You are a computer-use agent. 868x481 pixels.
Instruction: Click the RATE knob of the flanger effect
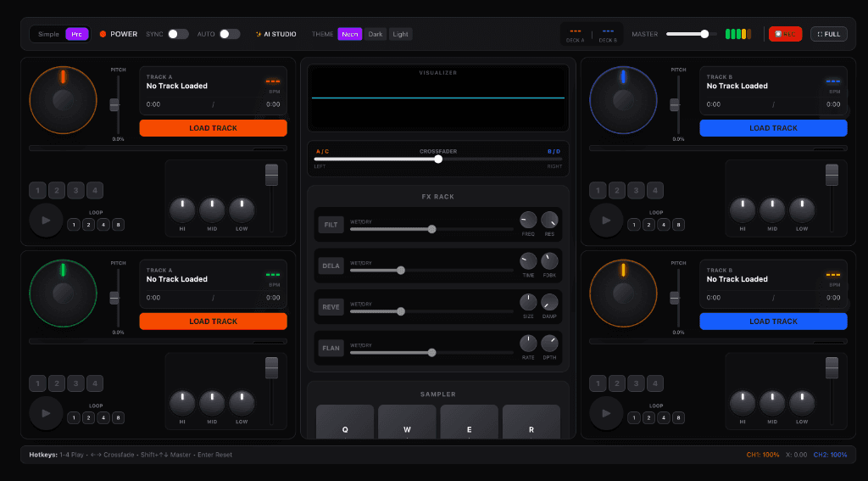(x=528, y=343)
